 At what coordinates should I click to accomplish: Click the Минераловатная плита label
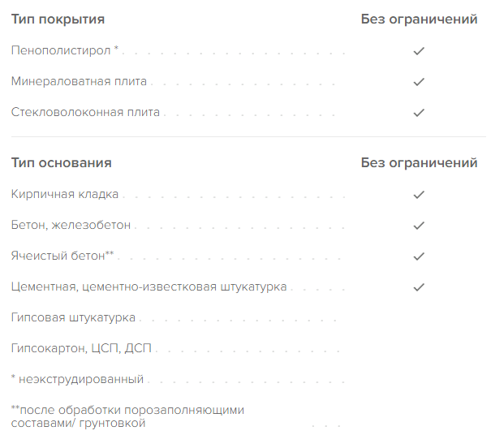(79, 81)
